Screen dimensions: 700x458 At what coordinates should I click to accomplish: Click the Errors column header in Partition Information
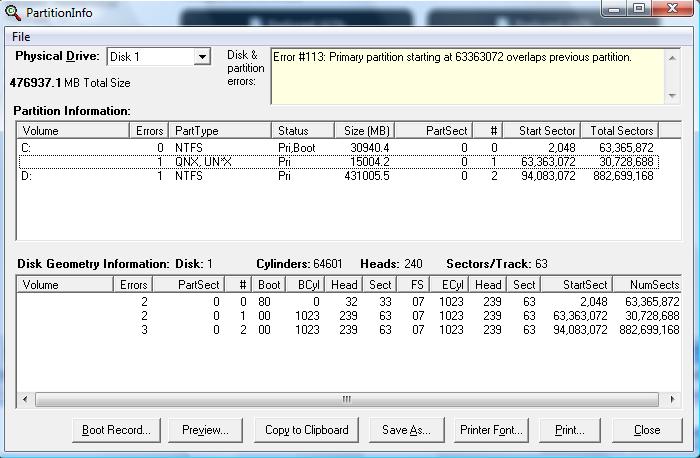pos(149,131)
